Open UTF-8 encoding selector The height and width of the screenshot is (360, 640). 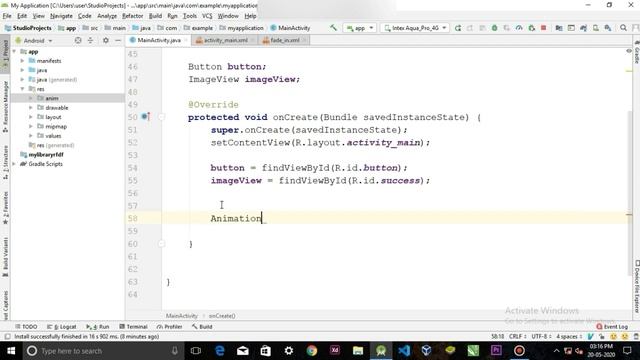pyautogui.click(x=542, y=336)
